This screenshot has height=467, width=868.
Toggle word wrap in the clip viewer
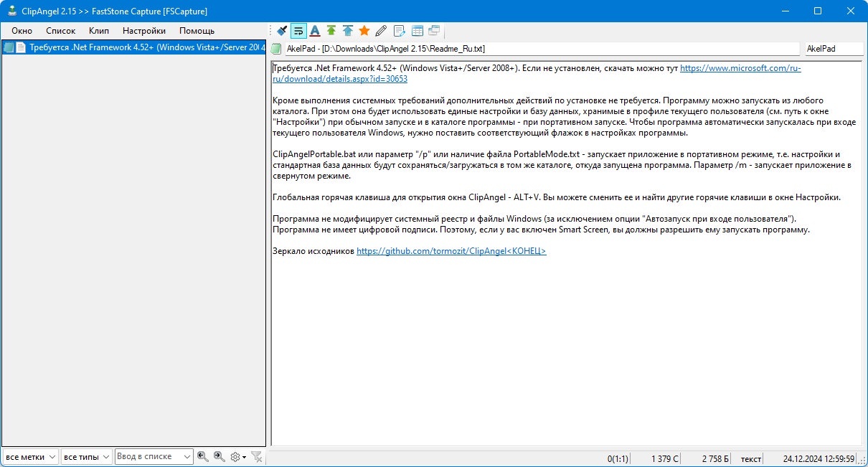point(298,31)
